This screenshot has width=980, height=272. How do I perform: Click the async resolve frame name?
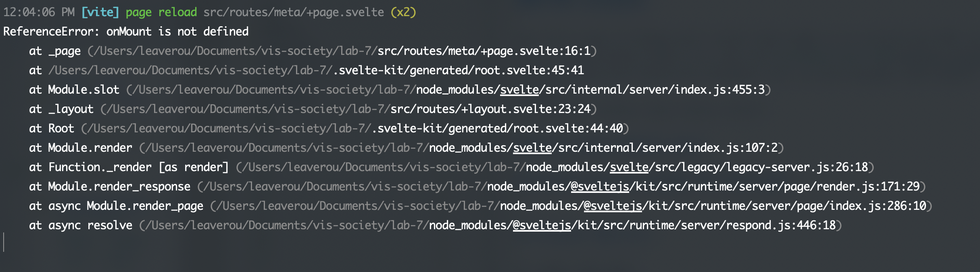pos(90,226)
